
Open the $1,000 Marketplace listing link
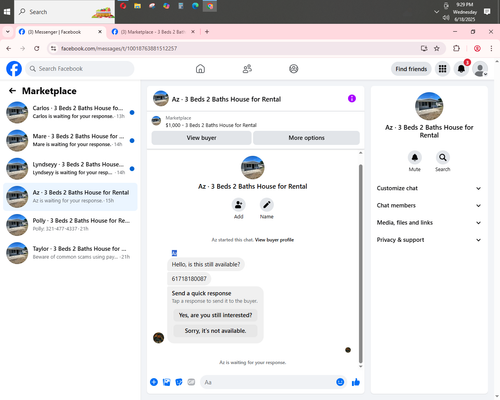coord(211,125)
